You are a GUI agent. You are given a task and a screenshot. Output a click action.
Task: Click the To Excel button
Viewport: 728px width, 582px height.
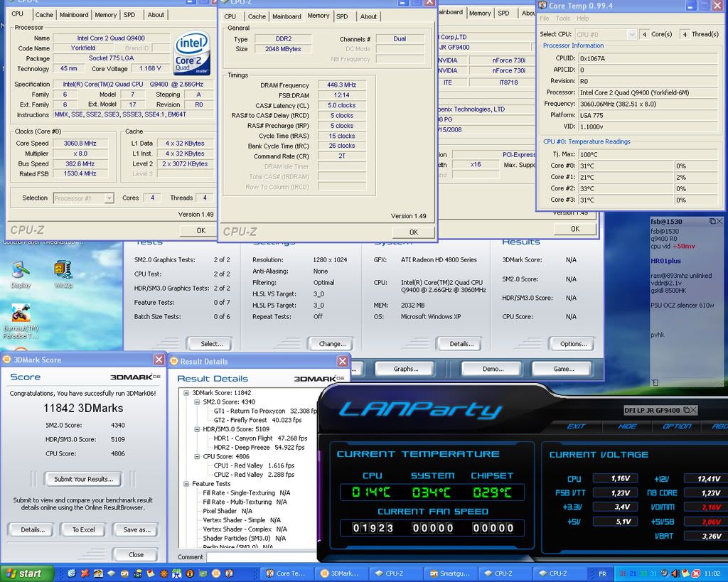tap(83, 529)
